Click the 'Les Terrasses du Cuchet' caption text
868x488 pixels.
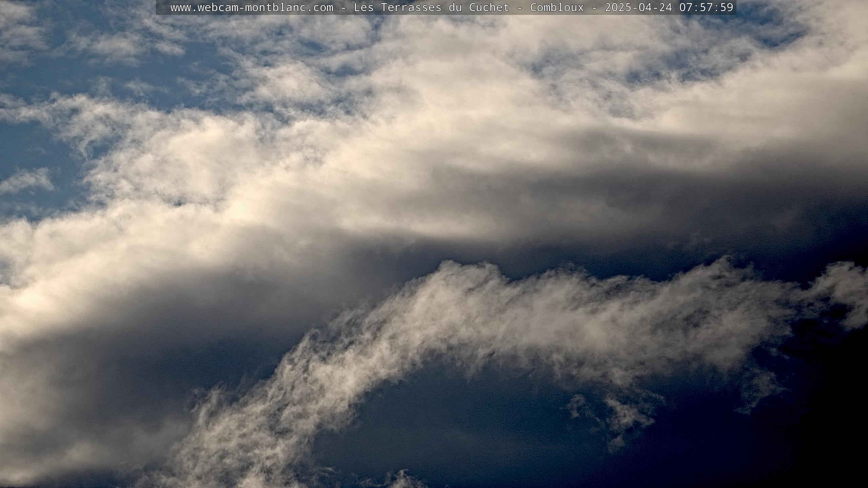432,7
